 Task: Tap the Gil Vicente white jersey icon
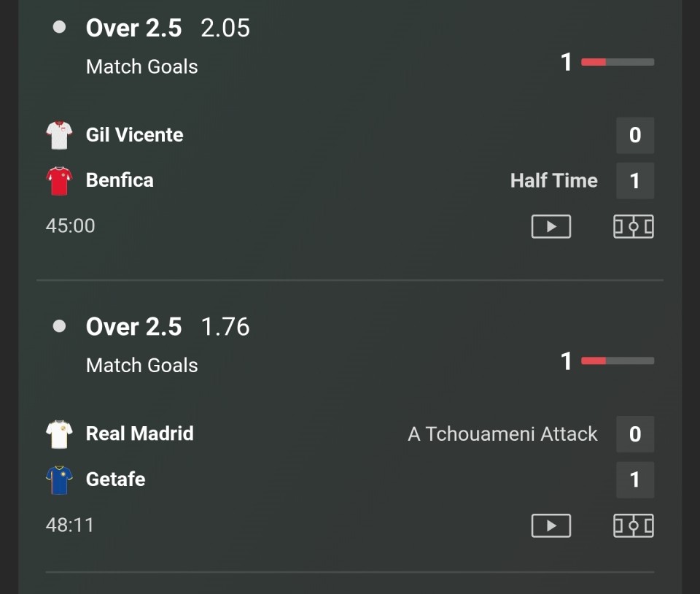59,135
